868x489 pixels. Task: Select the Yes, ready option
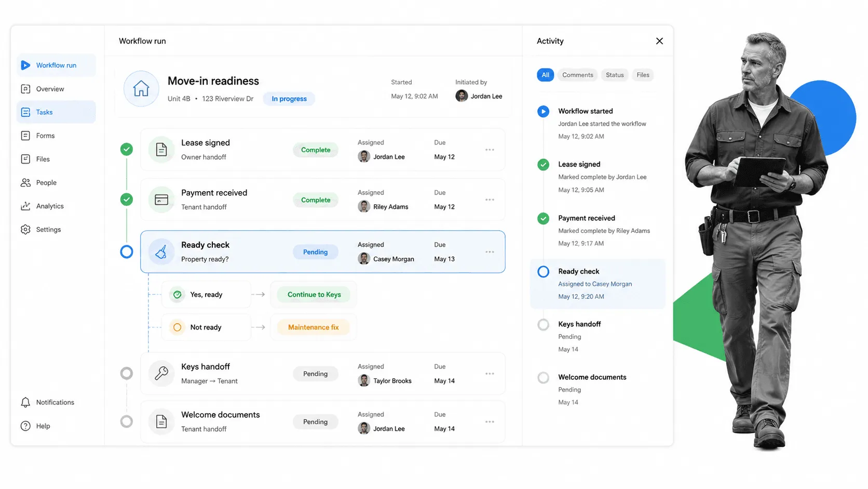(x=206, y=295)
